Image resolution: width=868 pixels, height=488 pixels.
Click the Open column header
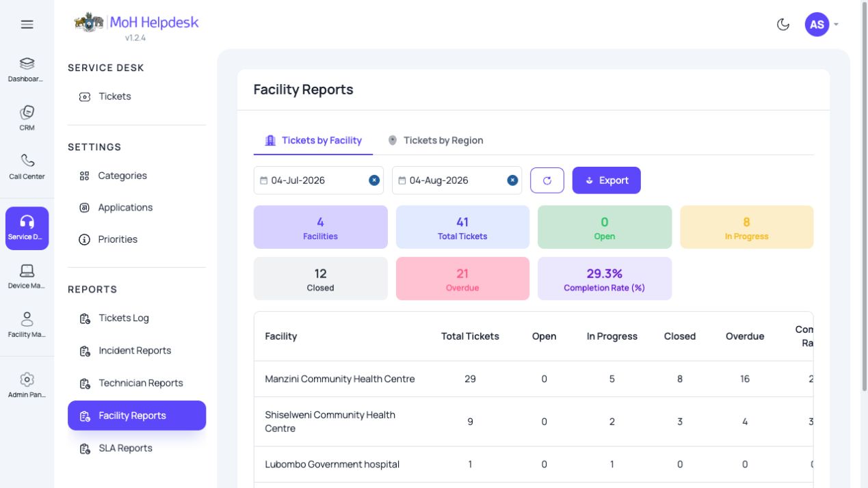544,336
